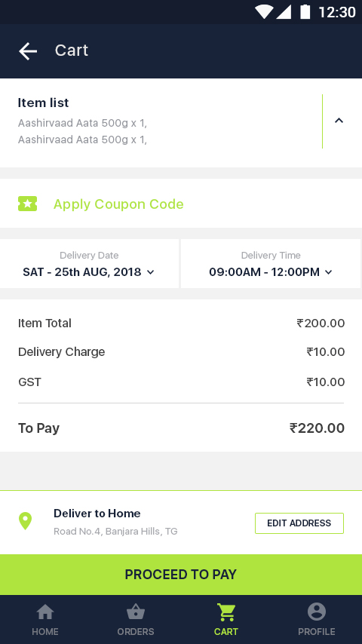This screenshot has width=362, height=644.
Task: Click the battery status icon
Action: 305,12
